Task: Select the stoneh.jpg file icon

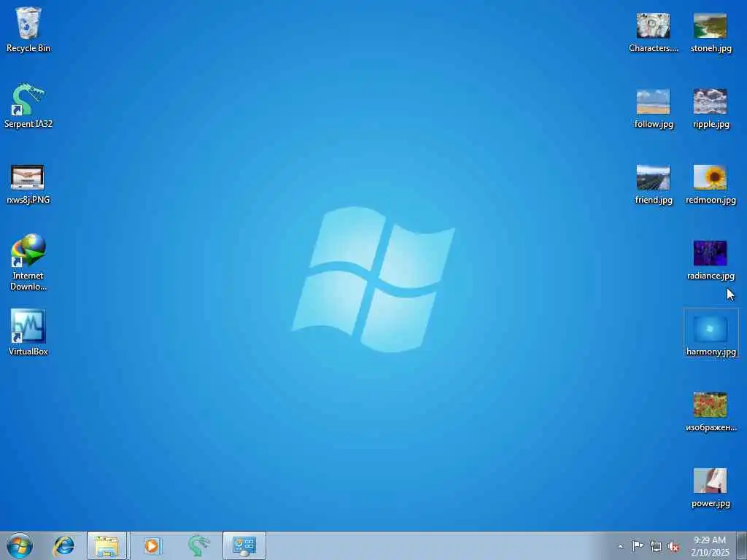Action: (x=711, y=32)
